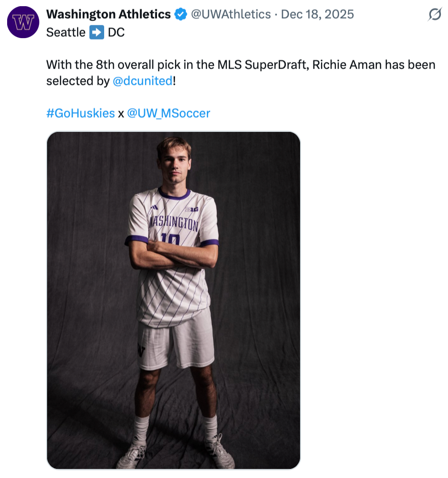Click the WASHINGTON wordmark on the jersey
The height and width of the screenshot is (478, 448).
click(x=173, y=223)
